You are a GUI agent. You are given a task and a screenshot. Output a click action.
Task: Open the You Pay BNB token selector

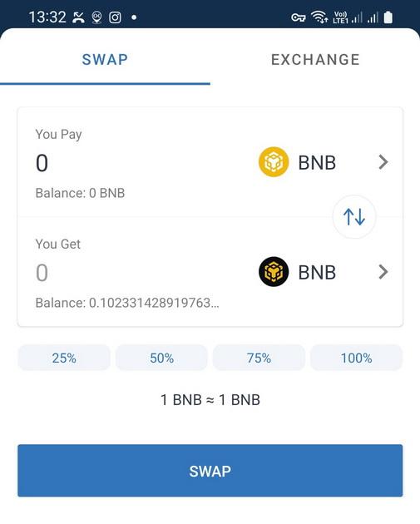324,162
